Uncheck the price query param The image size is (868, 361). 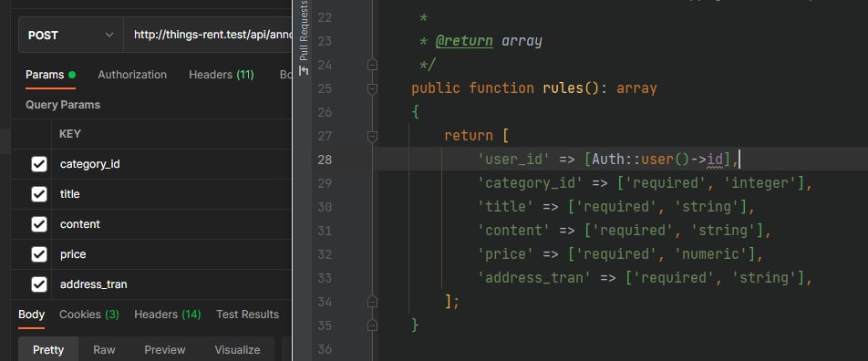(x=38, y=254)
